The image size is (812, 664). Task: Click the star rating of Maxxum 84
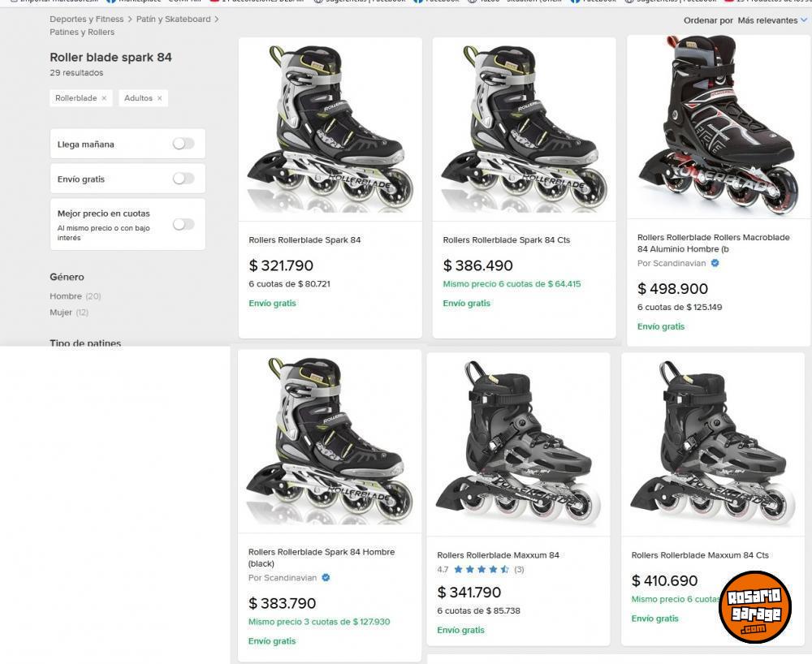click(482, 570)
